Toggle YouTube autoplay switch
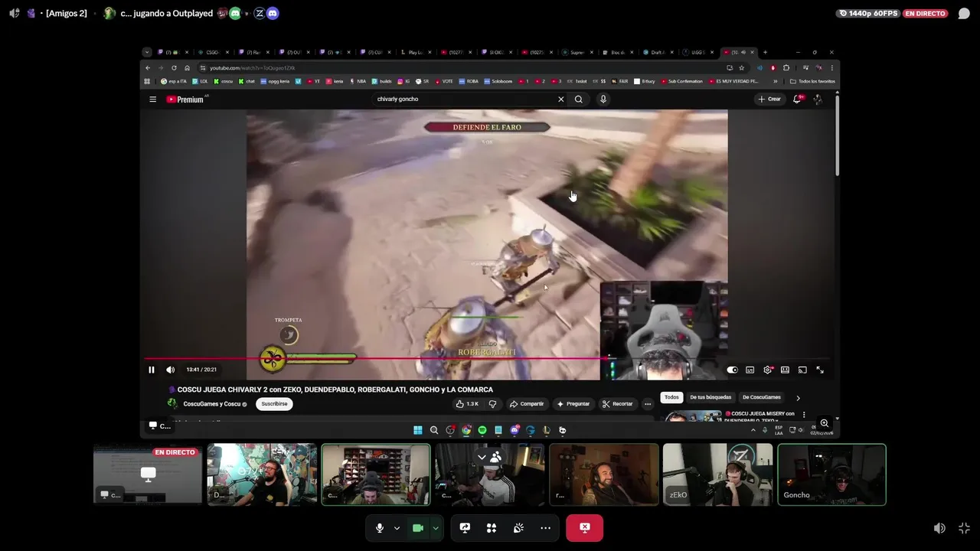The image size is (980, 551). (x=732, y=370)
